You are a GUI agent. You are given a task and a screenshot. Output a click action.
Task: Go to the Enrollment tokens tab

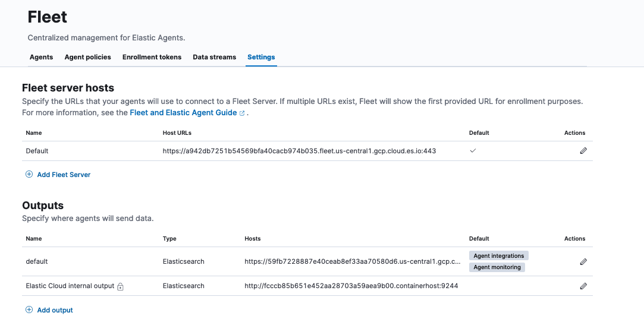pyautogui.click(x=152, y=57)
